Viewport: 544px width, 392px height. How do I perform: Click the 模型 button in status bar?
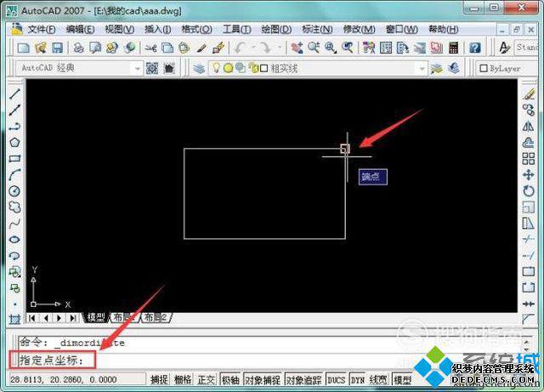coord(402,379)
